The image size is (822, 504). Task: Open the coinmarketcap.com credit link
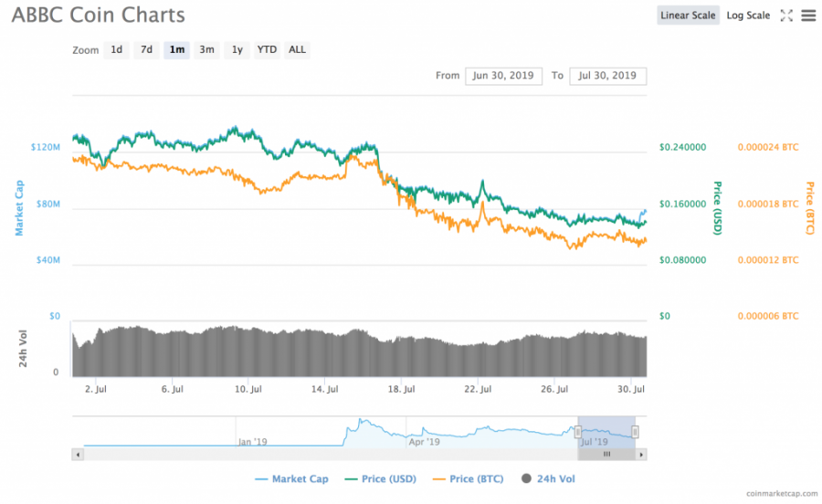click(782, 494)
